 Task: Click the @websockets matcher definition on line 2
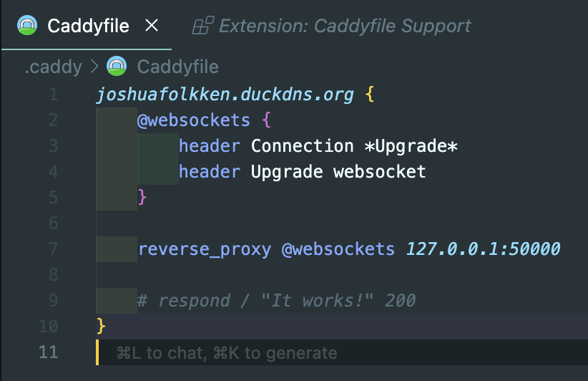coord(194,120)
